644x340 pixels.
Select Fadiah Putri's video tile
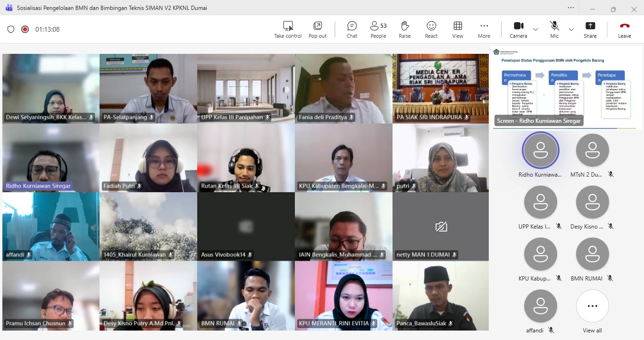(x=148, y=158)
